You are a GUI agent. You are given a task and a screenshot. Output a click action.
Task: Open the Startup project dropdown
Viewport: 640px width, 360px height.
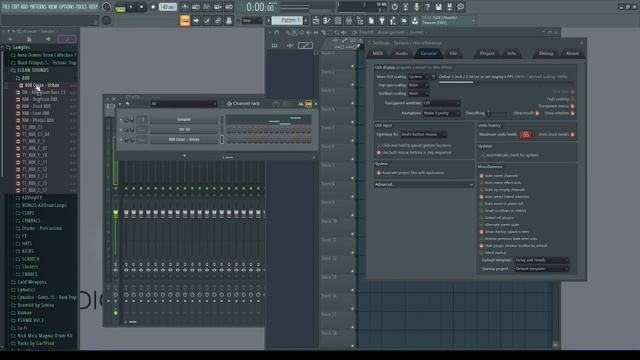click(541, 269)
